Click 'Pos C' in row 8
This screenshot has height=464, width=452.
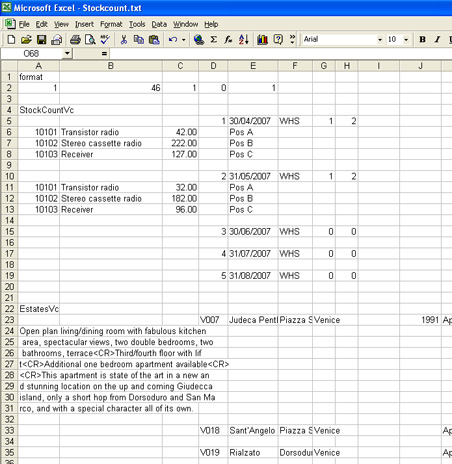(x=253, y=154)
